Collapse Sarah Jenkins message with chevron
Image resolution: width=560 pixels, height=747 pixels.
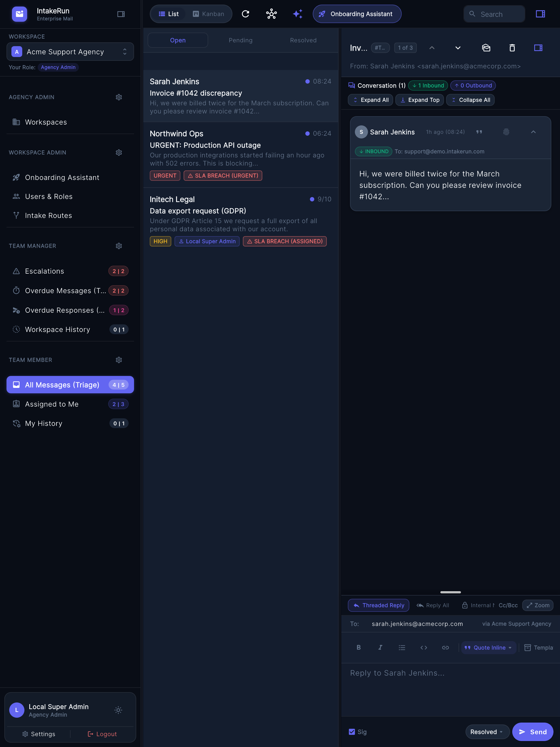pyautogui.click(x=533, y=132)
